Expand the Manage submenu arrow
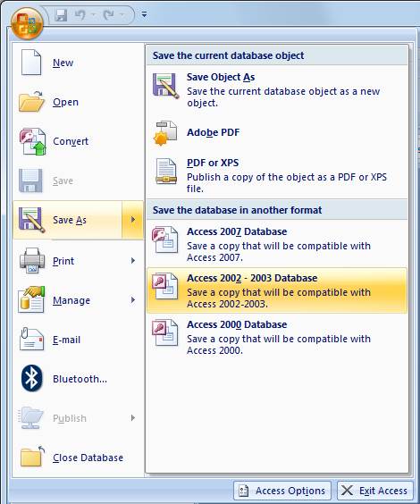The height and width of the screenshot is (504, 420). 133,300
